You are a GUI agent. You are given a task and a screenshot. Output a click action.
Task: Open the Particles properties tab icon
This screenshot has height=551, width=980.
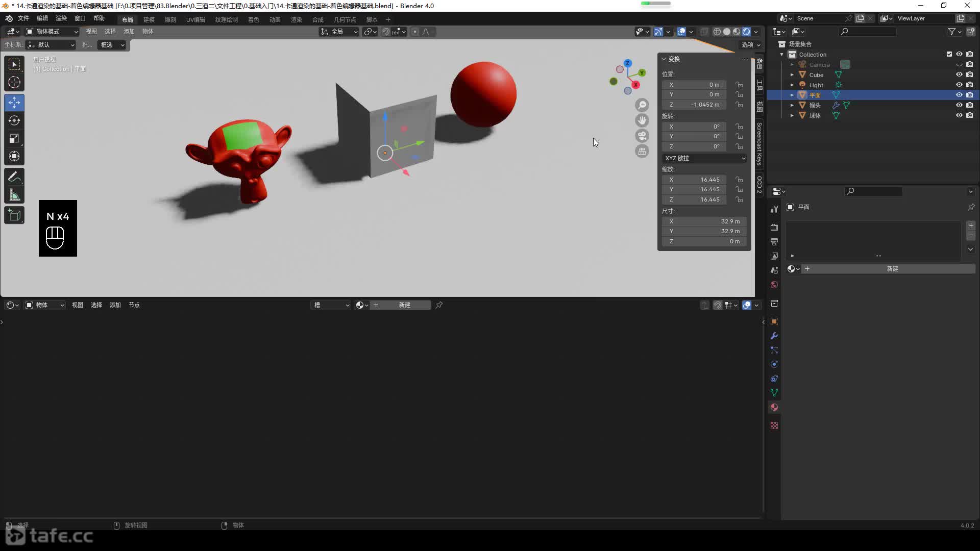[x=774, y=350]
